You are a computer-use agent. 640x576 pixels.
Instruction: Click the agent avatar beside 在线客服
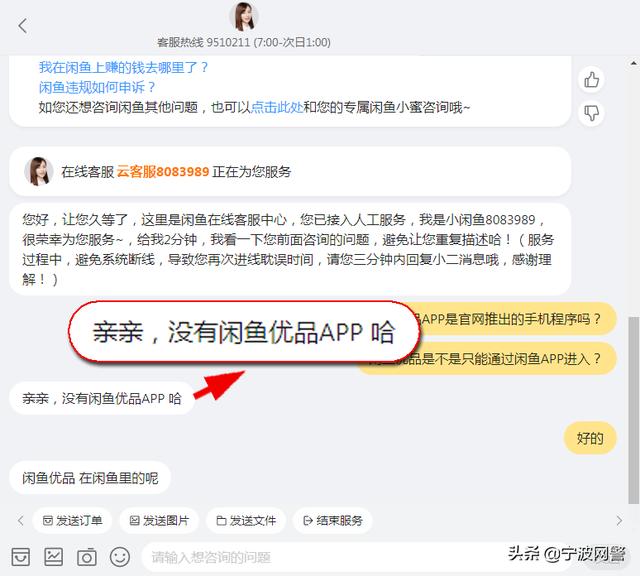(39, 171)
